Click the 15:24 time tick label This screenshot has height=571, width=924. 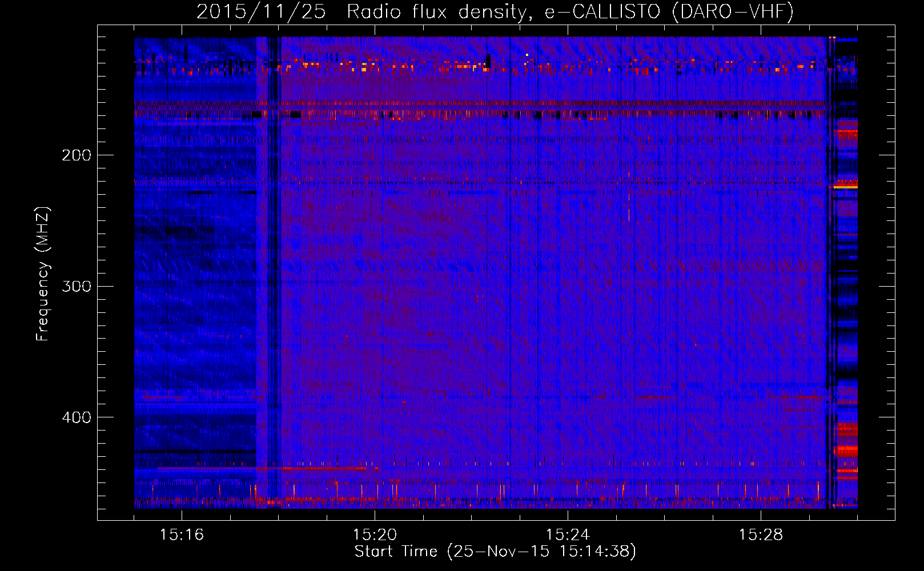568,535
